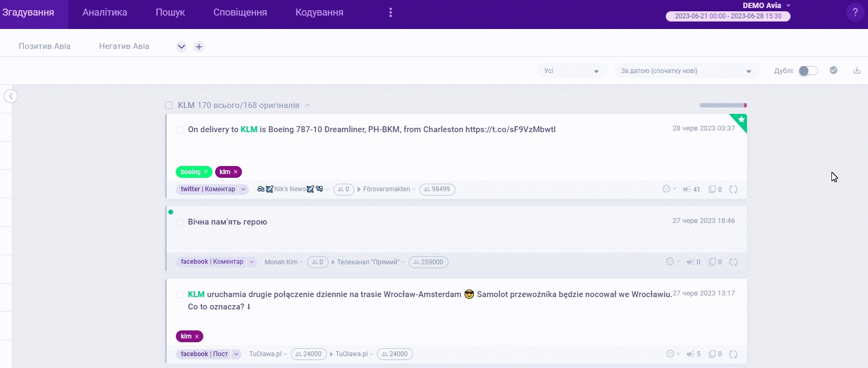Click the plus icon to add a tab
The image size is (868, 368).
199,47
